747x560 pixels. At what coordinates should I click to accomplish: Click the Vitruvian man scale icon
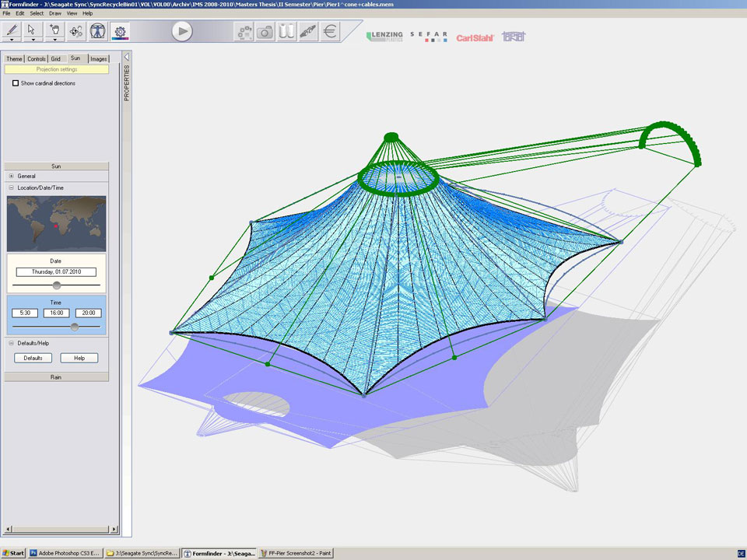pos(98,31)
